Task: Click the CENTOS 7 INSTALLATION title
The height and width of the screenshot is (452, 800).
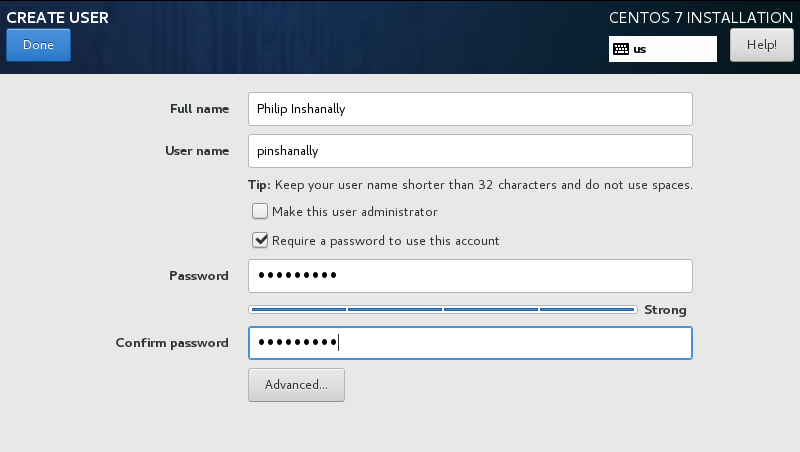Action: point(701,17)
